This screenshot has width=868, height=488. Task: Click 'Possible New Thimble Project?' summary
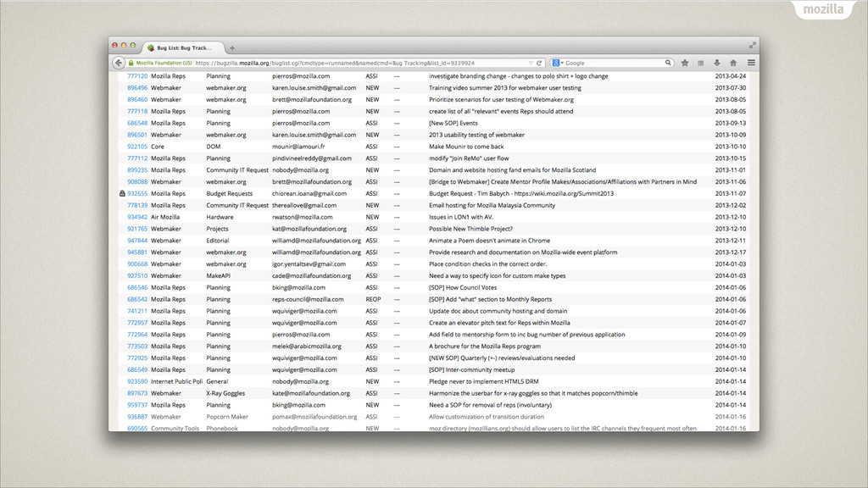470,229
